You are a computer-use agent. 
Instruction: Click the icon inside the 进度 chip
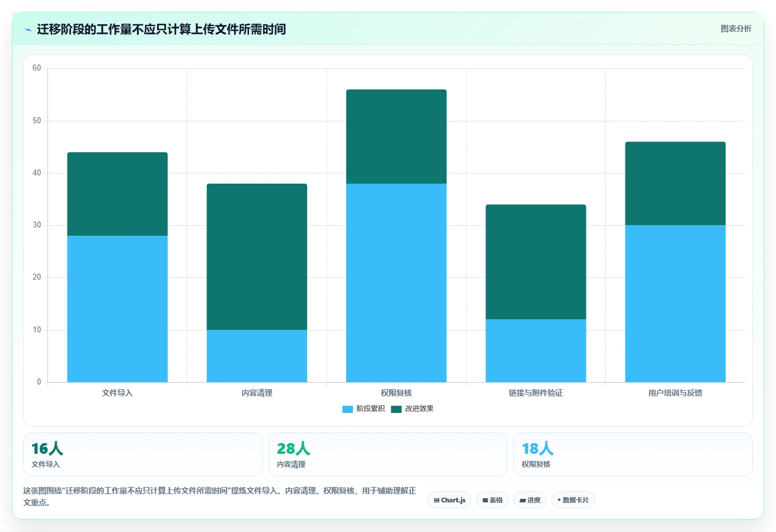click(x=522, y=500)
